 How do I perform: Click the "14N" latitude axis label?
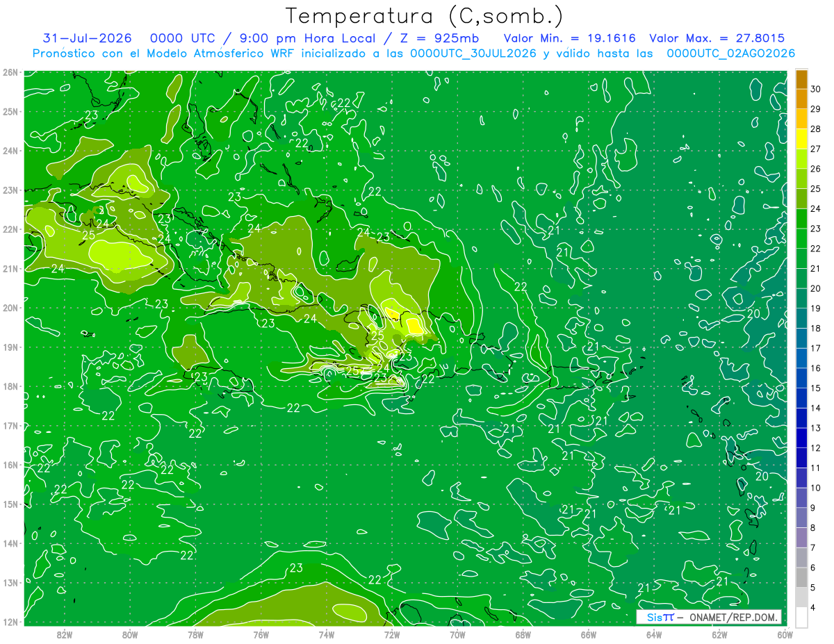tap(10, 543)
